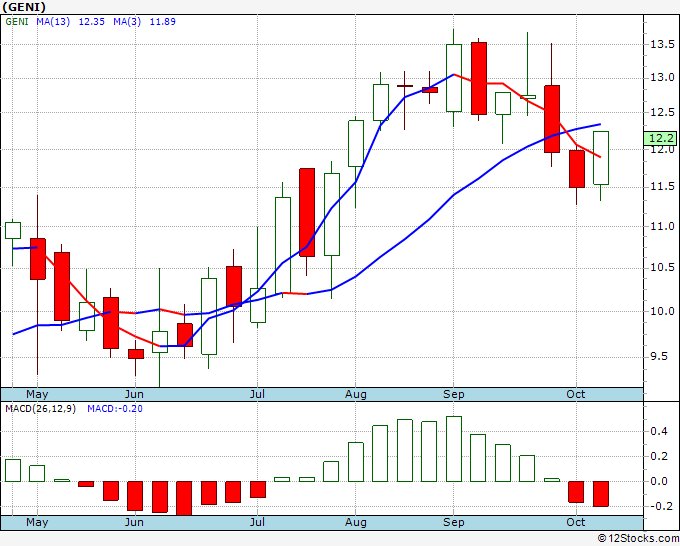Click the last red MACD bar in October
Screen dimensions: 680x546
click(601, 494)
